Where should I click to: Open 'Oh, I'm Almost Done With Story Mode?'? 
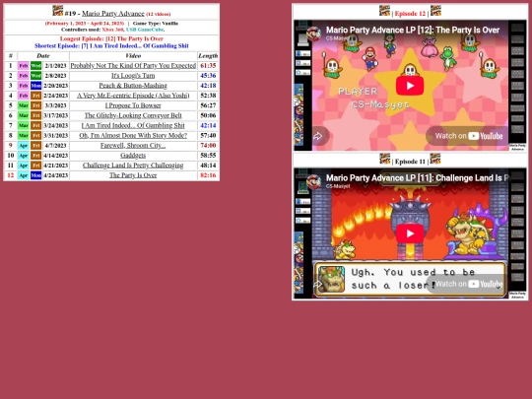coord(133,135)
